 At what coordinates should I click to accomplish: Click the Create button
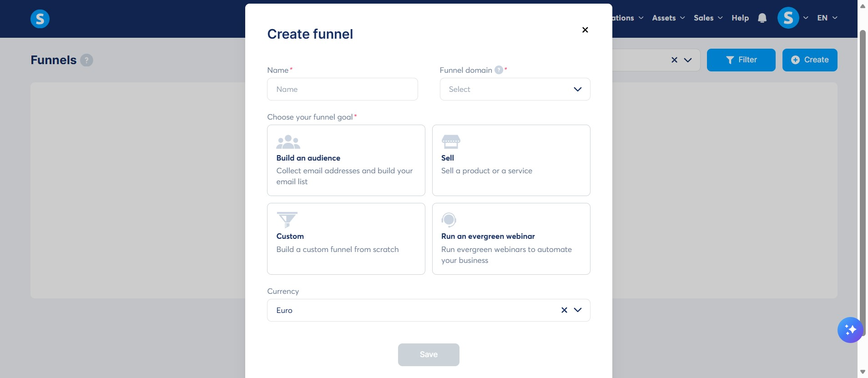[810, 60]
